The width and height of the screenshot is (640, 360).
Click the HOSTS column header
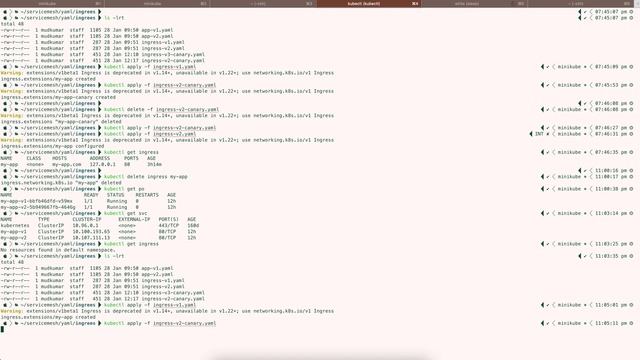pos(59,158)
